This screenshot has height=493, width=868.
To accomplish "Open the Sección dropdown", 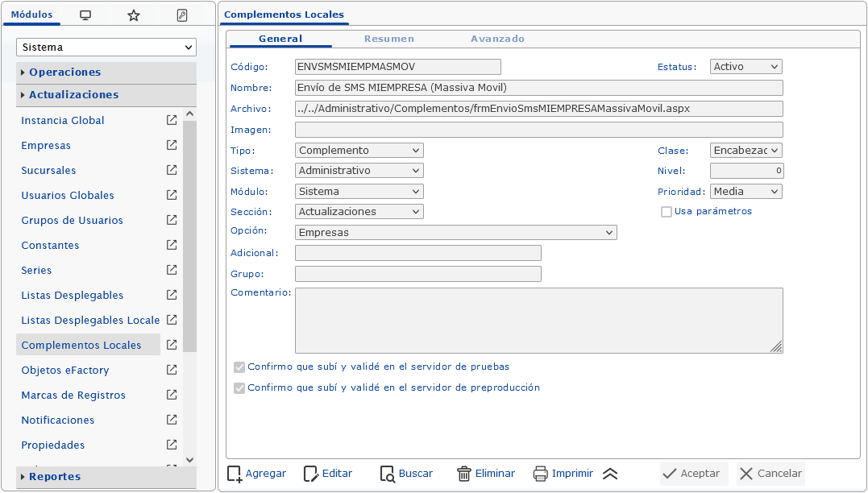I will [359, 211].
